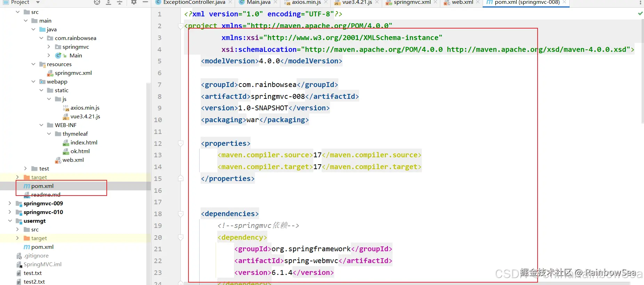Select pom.xml of springmvc-008 in tree
This screenshot has height=285, width=644.
[x=42, y=186]
